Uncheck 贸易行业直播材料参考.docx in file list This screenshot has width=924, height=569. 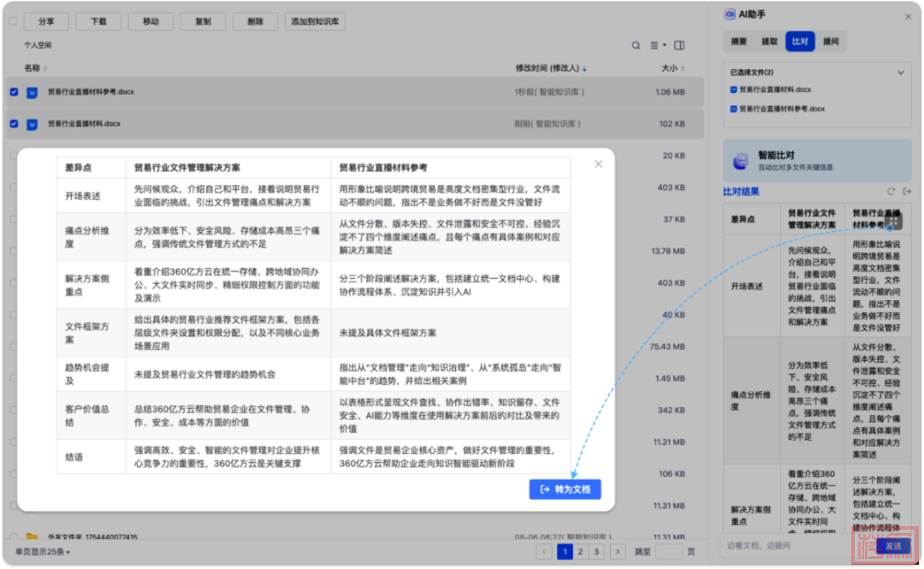(x=14, y=92)
